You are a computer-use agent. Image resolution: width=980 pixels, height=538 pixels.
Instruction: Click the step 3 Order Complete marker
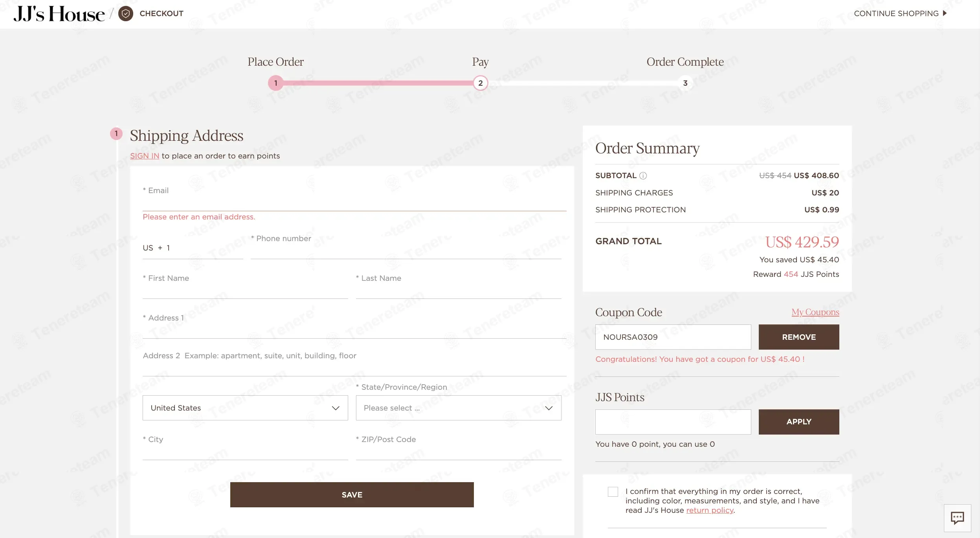685,83
